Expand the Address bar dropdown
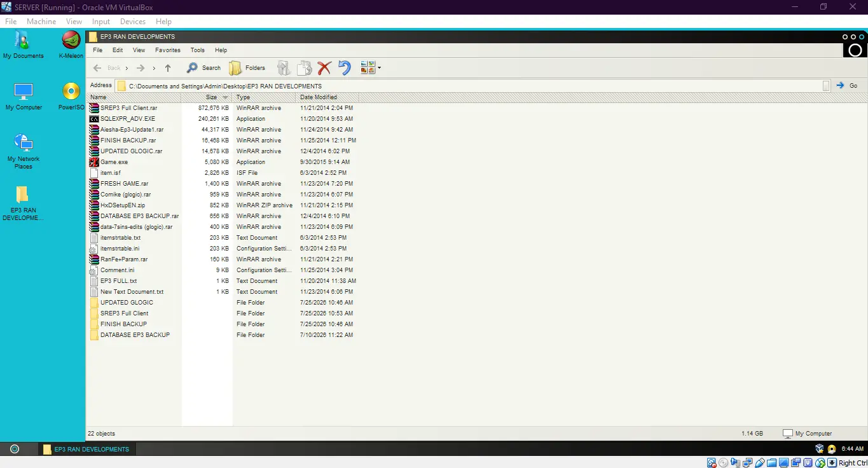 click(x=826, y=86)
